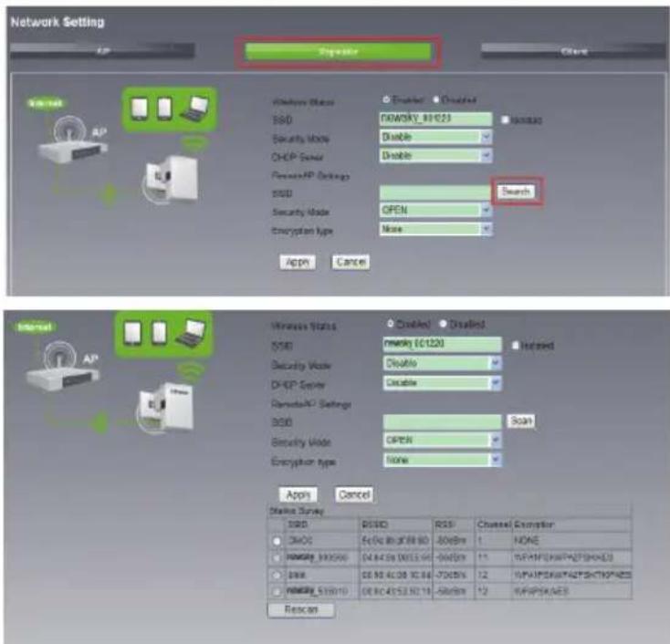Open lower panel remote Security Mode dropdown OPEN
The image size is (670, 644).
[x=442, y=441]
